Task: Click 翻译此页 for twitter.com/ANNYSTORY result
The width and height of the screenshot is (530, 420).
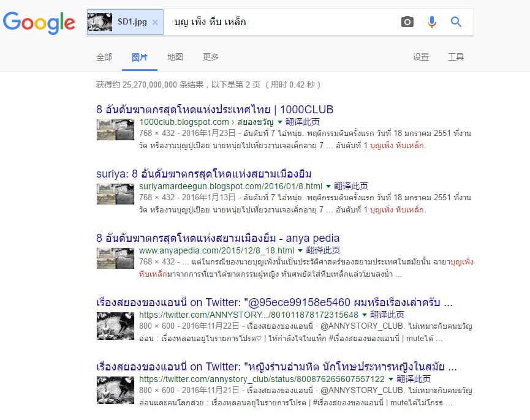Action: (x=387, y=315)
